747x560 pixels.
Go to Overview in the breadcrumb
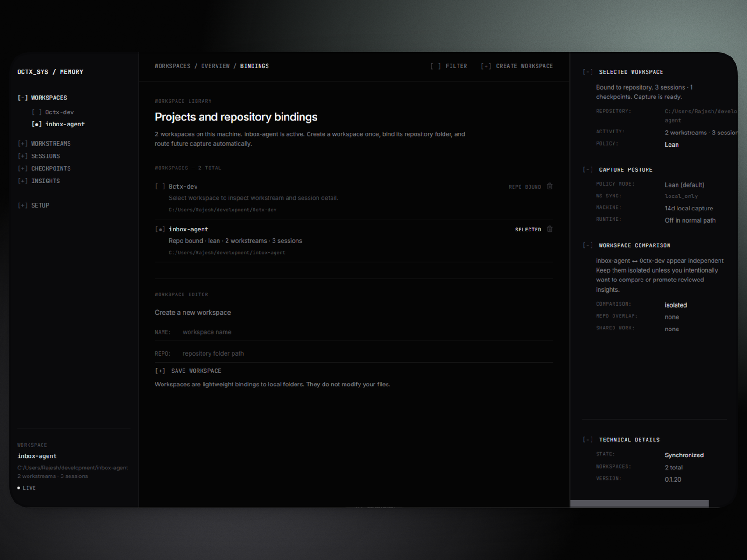[x=215, y=66]
